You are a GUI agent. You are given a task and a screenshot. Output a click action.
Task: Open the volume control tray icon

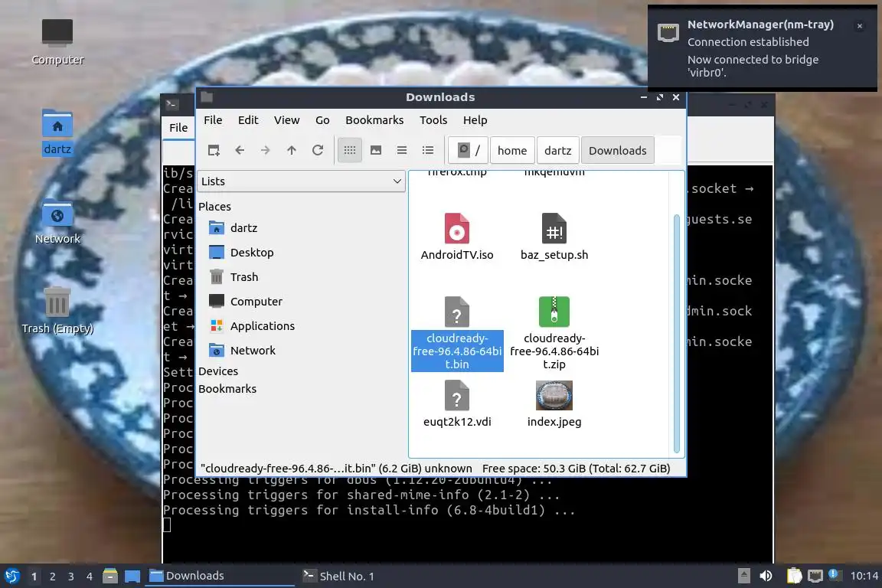pyautogui.click(x=766, y=576)
